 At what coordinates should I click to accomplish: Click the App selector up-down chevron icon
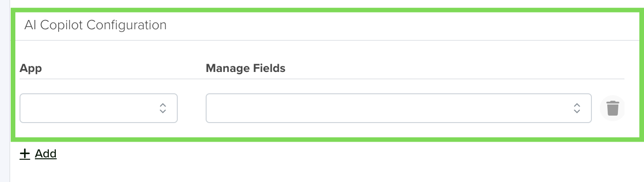tap(163, 108)
